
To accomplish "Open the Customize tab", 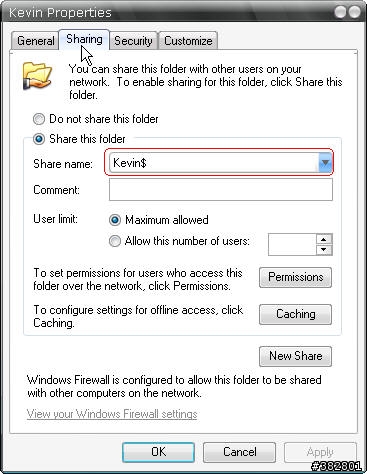I will [x=188, y=41].
